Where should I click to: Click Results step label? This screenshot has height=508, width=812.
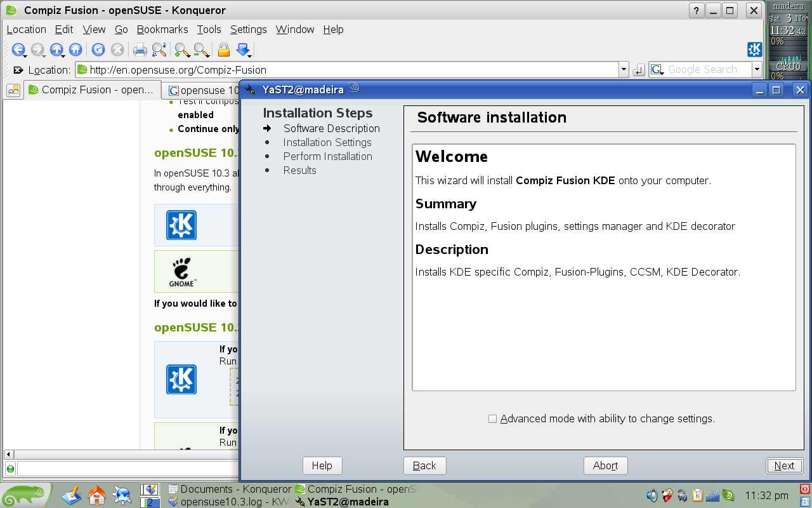click(x=300, y=170)
